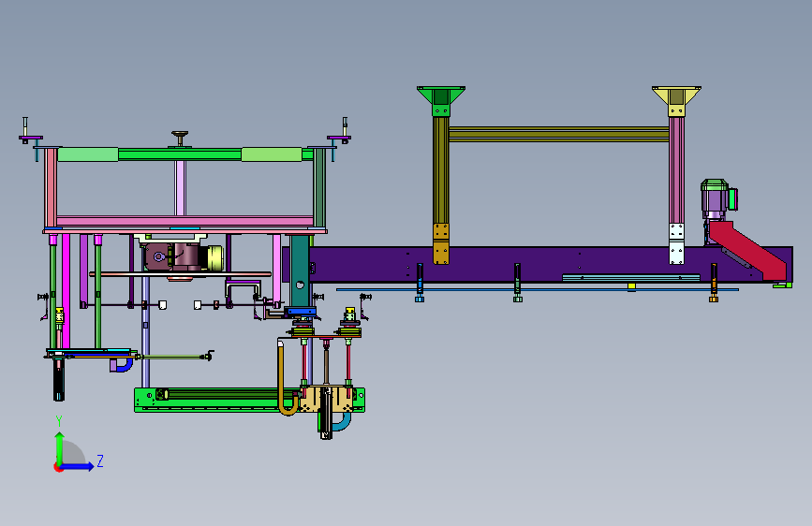Click the 'Y' label on the coordinate triad
Screen dimensions: 812x526
tap(59, 421)
